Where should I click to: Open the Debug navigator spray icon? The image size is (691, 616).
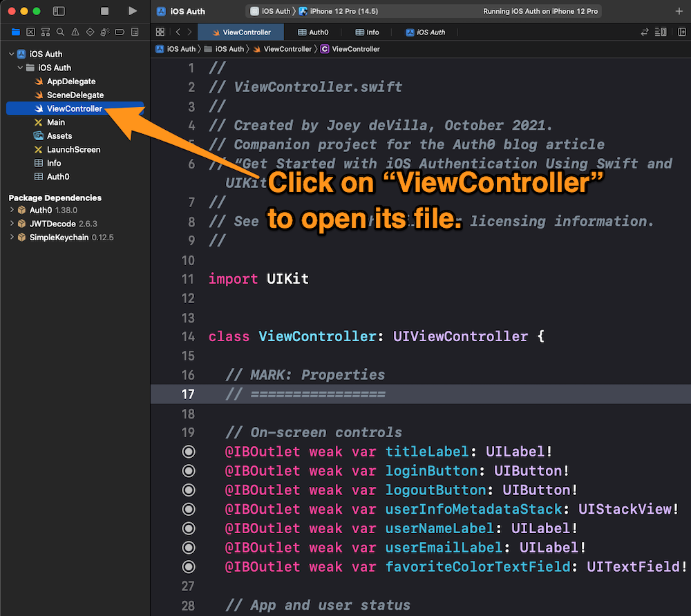coord(105,32)
